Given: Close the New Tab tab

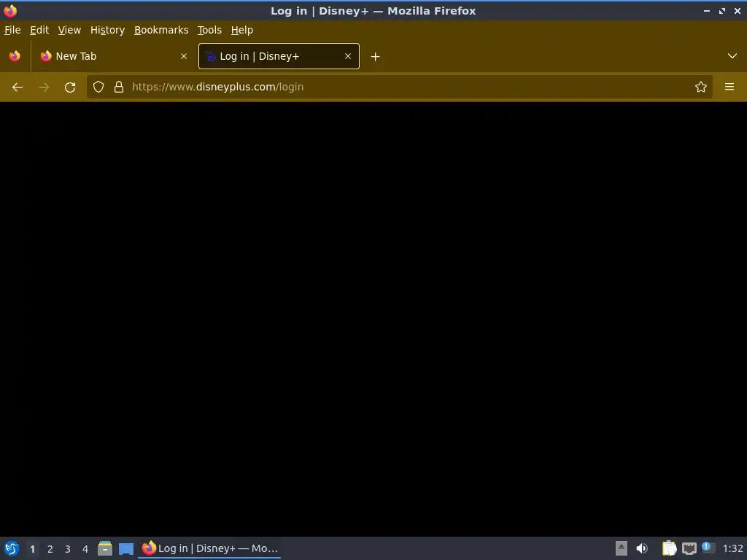Looking at the screenshot, I should pyautogui.click(x=184, y=56).
